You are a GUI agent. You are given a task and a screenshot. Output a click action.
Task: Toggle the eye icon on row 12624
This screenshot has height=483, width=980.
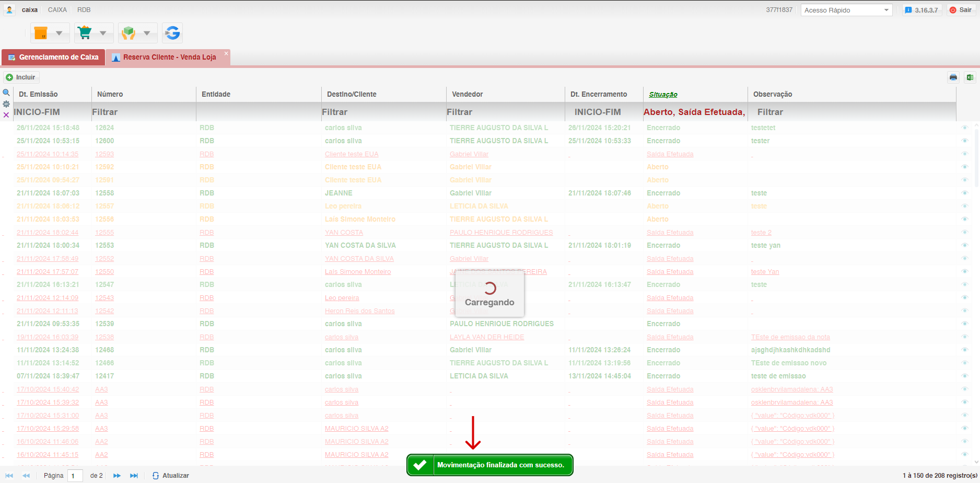965,128
